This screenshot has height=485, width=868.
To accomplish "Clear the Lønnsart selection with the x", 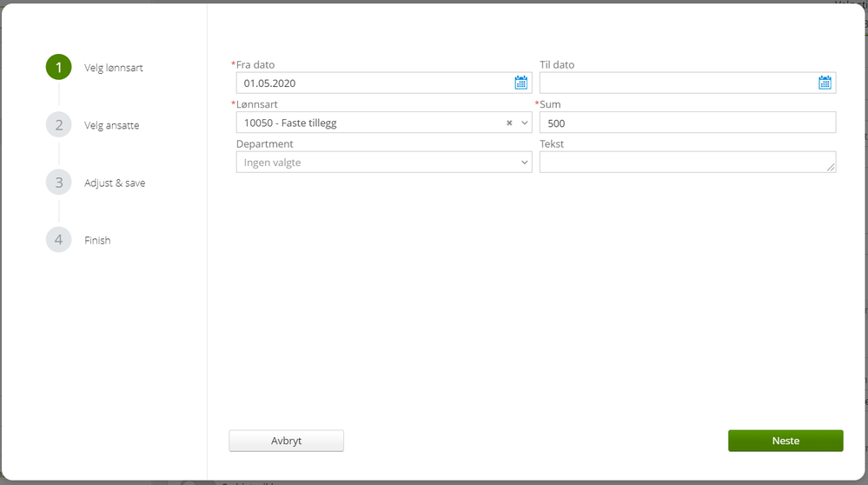I will tap(509, 123).
